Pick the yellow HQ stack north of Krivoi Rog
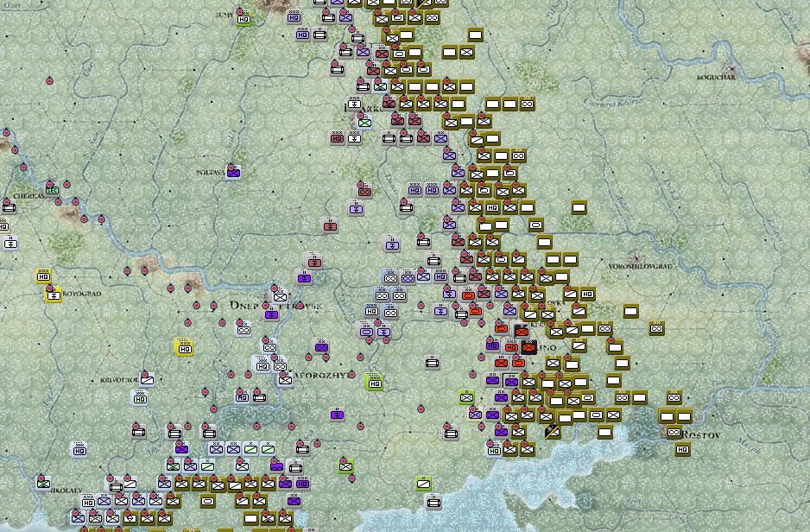 point(185,349)
